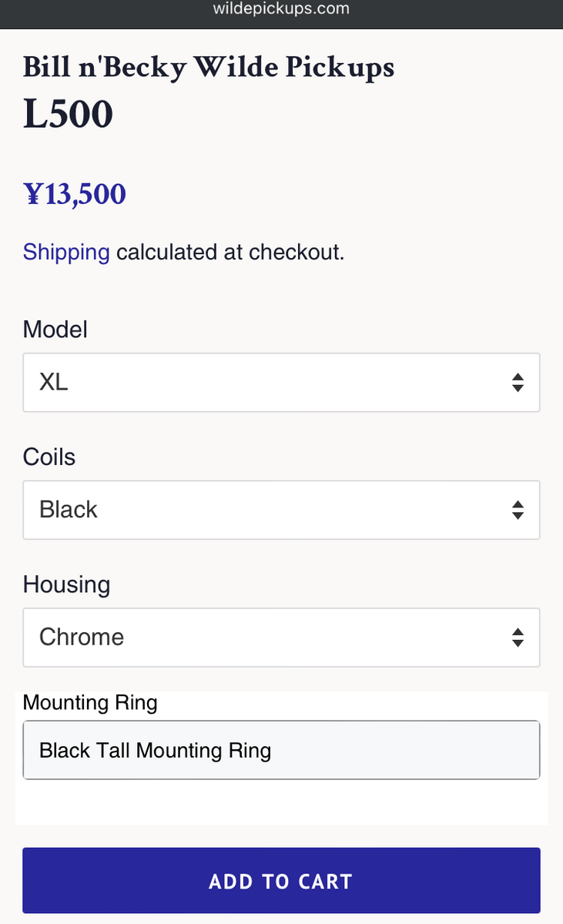Click the Mounting Ring field label
This screenshot has width=563, height=924.
pyautogui.click(x=90, y=702)
